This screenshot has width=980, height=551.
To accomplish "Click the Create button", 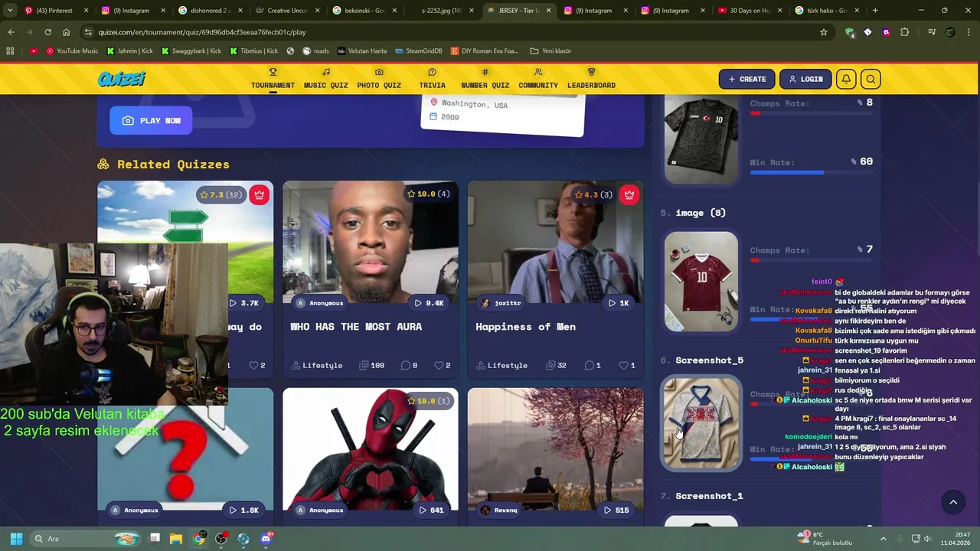I will coord(746,79).
